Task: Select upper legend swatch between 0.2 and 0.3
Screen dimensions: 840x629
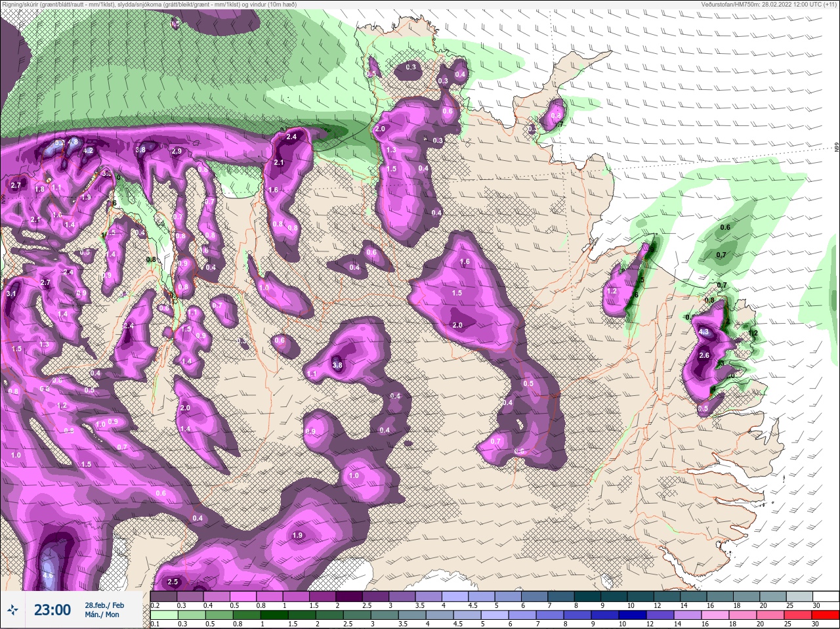Action: (163, 596)
